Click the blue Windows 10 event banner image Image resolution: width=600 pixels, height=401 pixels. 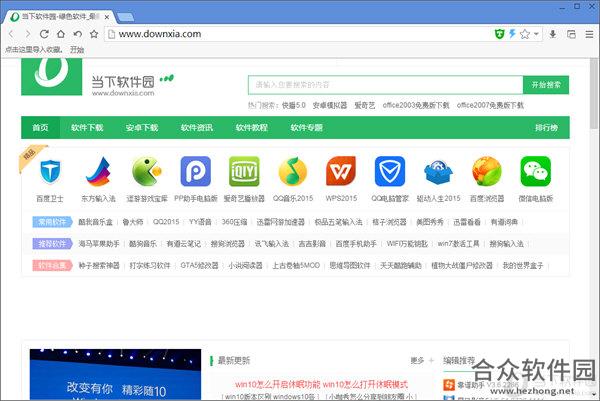[115, 374]
